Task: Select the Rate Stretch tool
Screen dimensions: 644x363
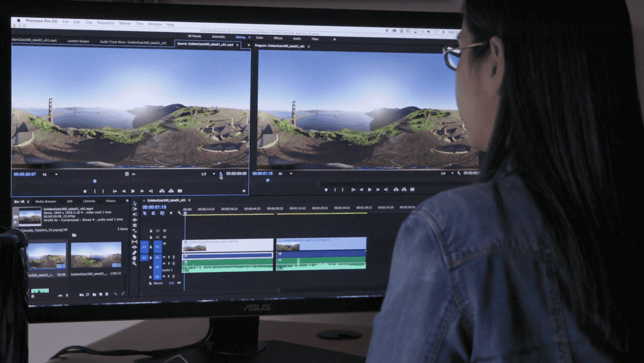Action: click(134, 231)
